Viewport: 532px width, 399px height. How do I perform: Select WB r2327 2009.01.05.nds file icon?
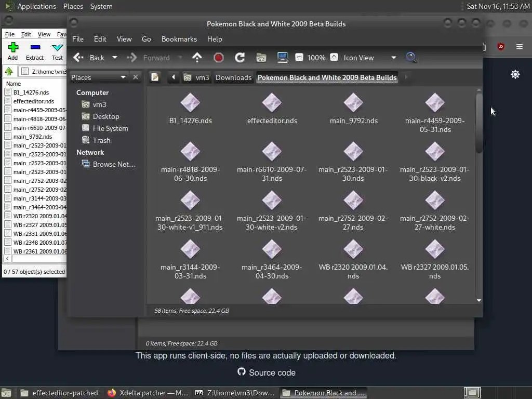(x=435, y=249)
